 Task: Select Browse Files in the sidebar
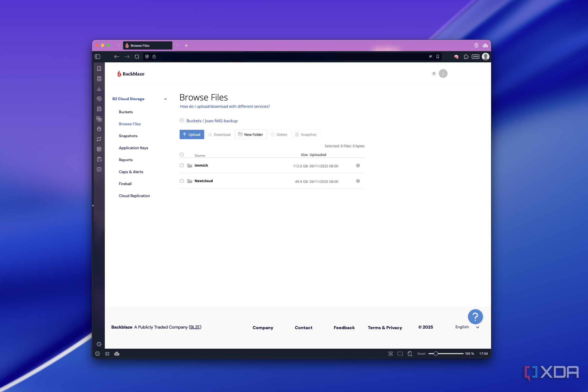(x=130, y=124)
